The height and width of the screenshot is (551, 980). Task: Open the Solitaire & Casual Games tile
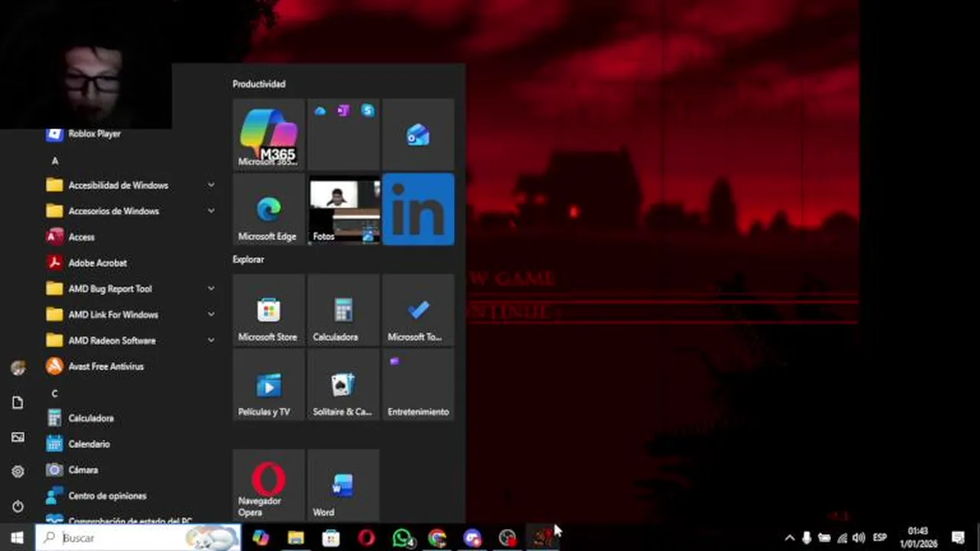(x=343, y=385)
